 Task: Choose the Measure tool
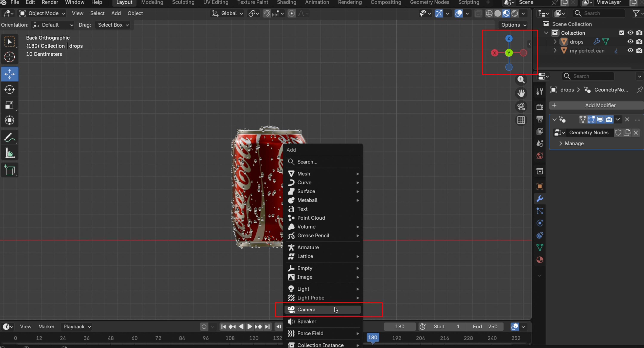(x=9, y=153)
